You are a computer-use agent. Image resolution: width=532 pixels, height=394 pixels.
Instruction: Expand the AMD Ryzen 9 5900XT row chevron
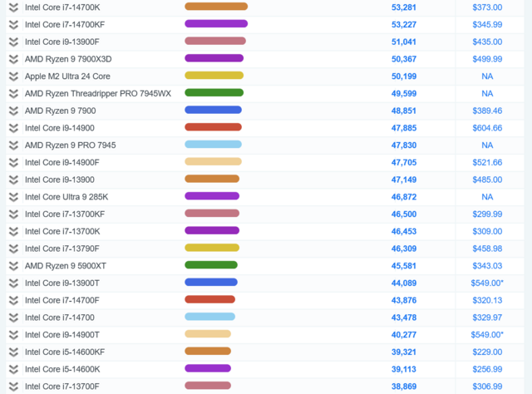pos(13,266)
